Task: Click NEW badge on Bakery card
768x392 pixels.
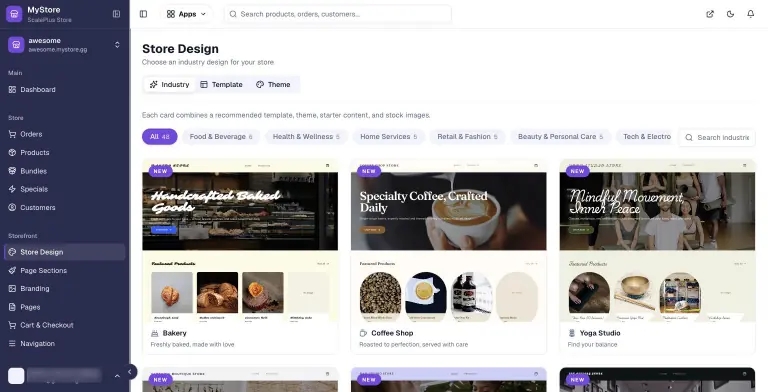Action: pyautogui.click(x=160, y=172)
